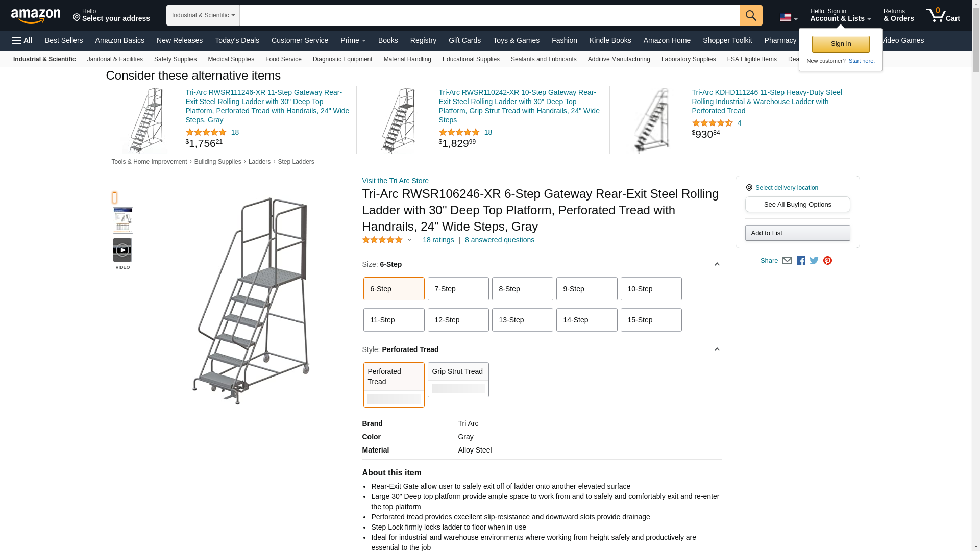
Task: Share on Twitter icon
Action: (814, 261)
